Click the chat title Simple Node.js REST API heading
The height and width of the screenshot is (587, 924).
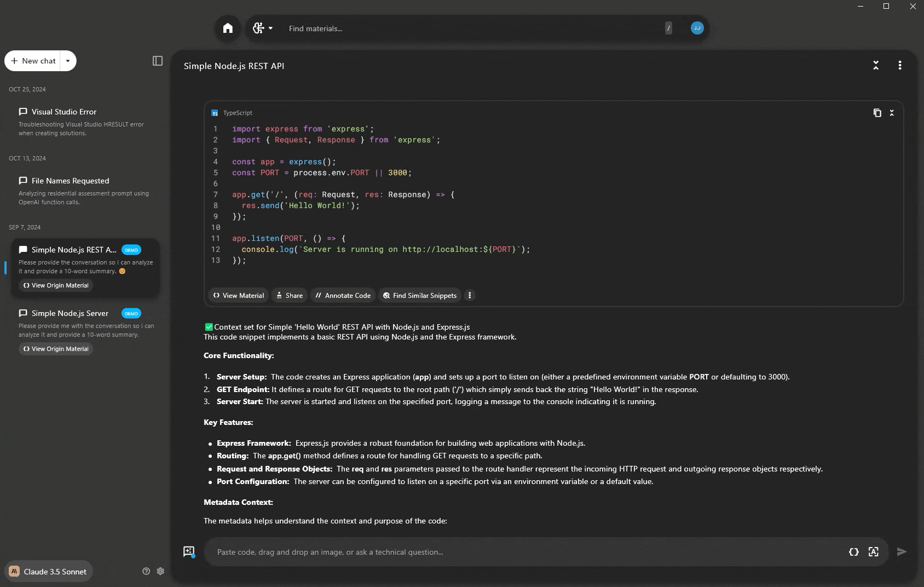[x=234, y=66]
